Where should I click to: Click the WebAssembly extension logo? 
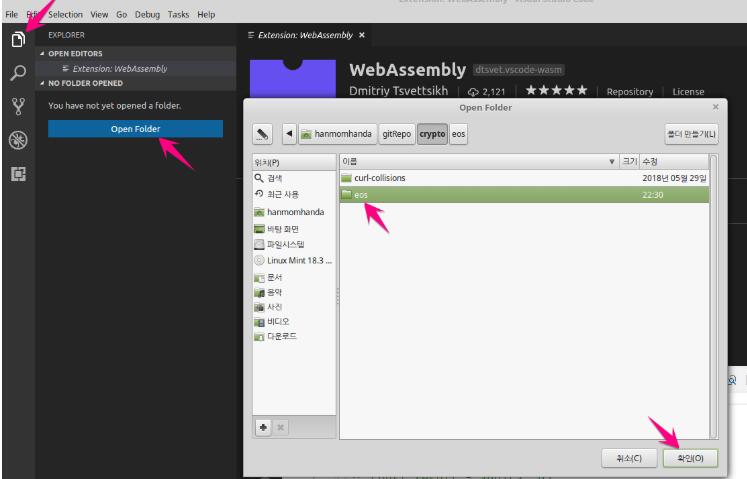click(293, 79)
